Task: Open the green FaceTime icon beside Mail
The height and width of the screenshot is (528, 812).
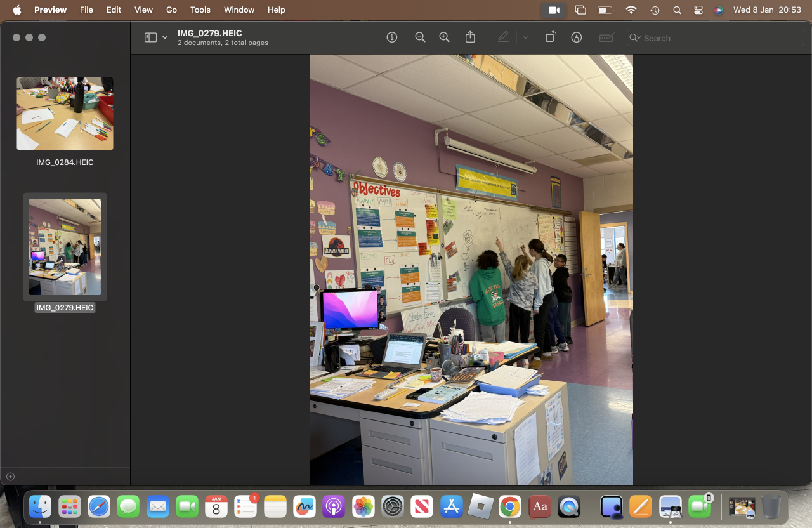Action: [187, 506]
